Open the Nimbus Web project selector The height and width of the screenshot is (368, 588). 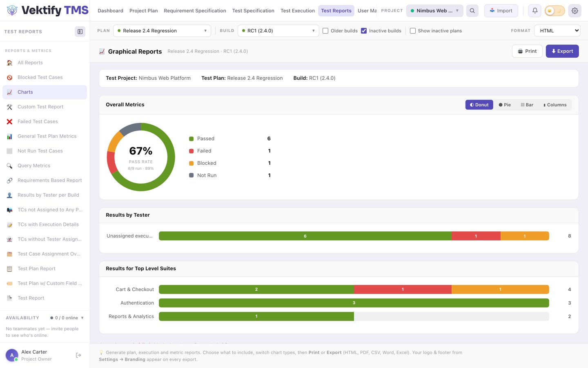pos(435,11)
